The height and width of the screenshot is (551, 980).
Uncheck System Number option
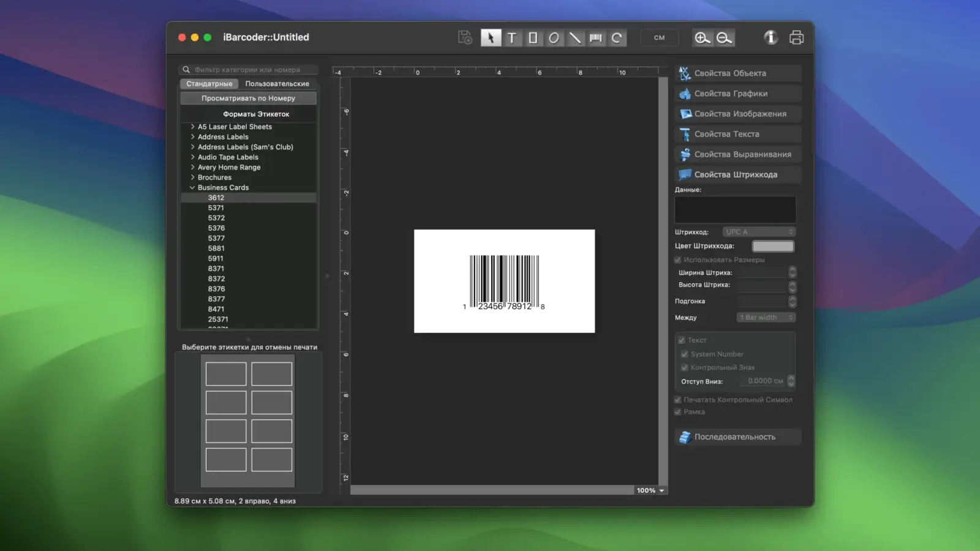685,354
